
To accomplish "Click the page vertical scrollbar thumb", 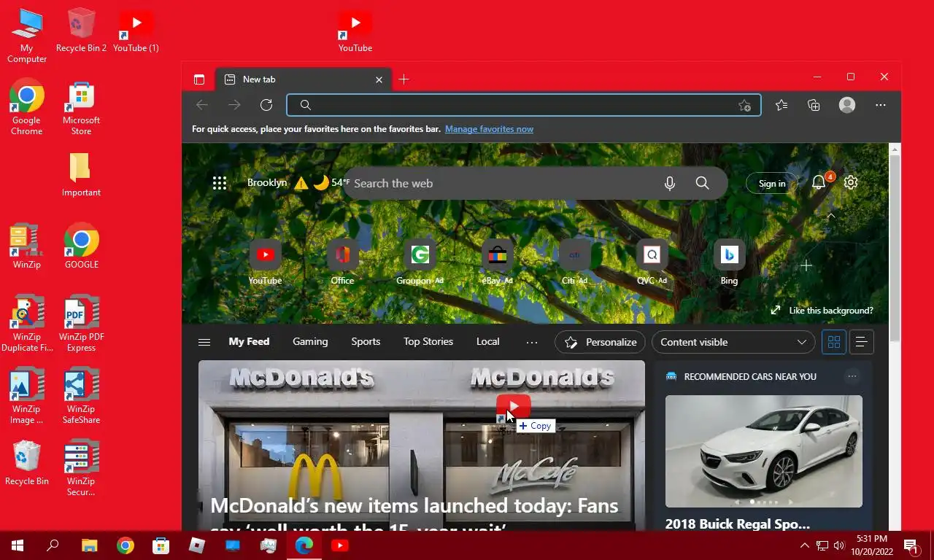I will click(x=895, y=248).
